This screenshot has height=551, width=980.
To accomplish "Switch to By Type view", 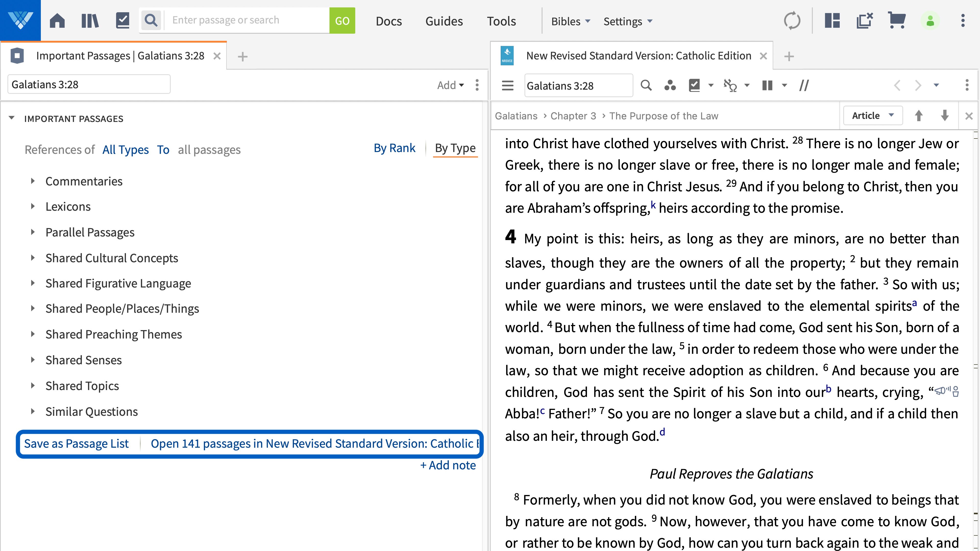I will coord(455,148).
